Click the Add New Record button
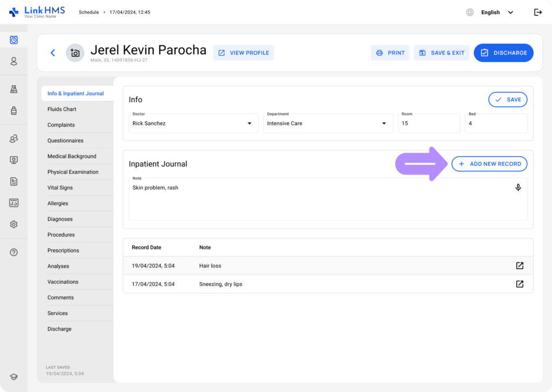Viewport: 552px width, 392px height. pyautogui.click(x=489, y=164)
